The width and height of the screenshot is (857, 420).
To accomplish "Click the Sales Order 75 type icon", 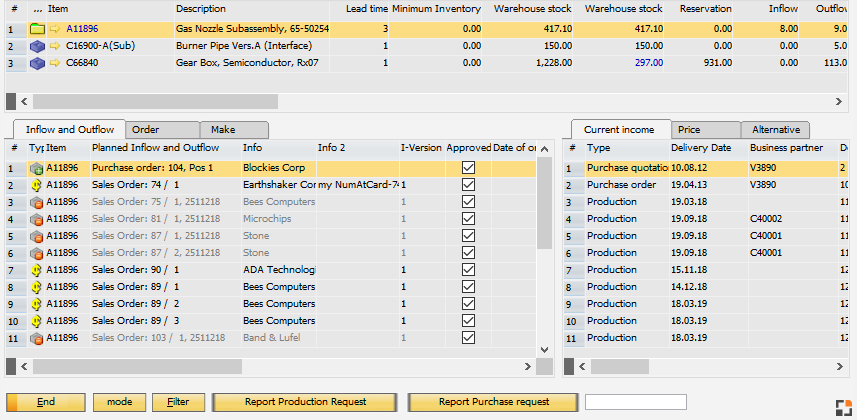I will pos(36,202).
